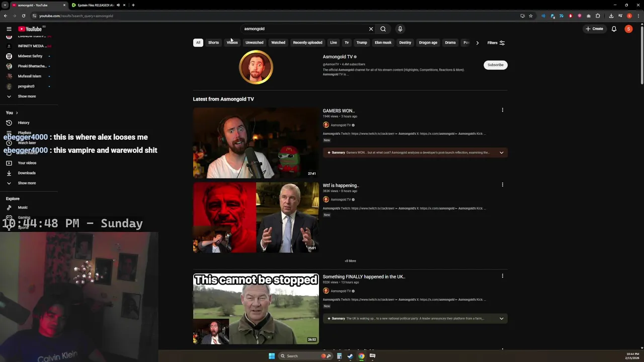Open a new browser tab
Screen dimensions: 644x362
[133, 5]
